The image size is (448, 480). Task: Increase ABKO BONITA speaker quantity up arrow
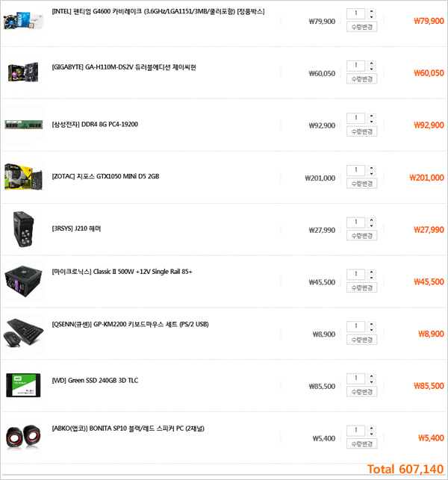point(371,428)
